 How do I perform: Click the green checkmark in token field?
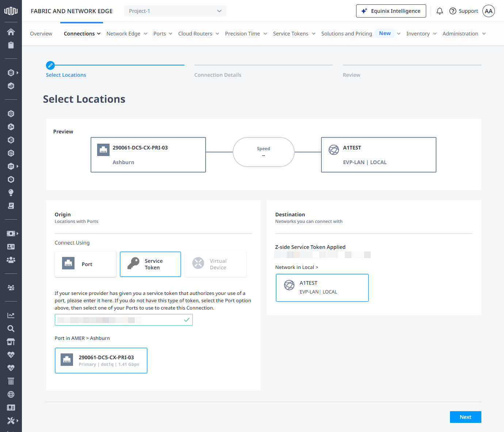click(x=187, y=320)
